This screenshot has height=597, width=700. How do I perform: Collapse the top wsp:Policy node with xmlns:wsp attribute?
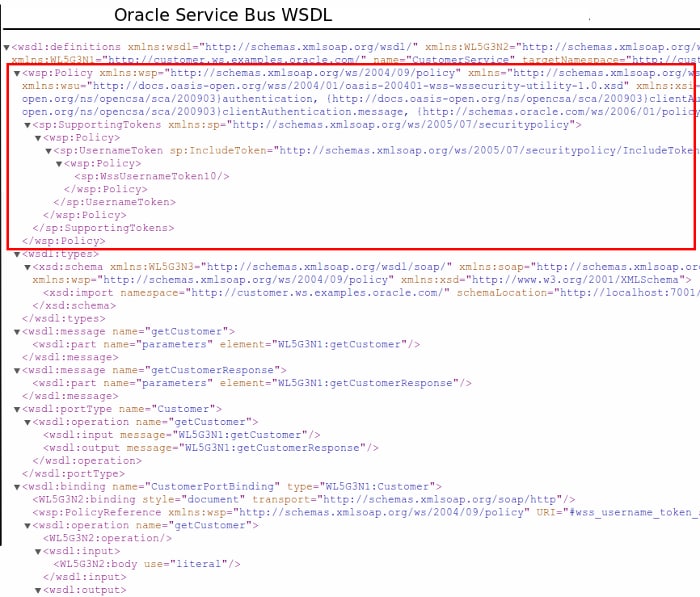[x=17, y=73]
